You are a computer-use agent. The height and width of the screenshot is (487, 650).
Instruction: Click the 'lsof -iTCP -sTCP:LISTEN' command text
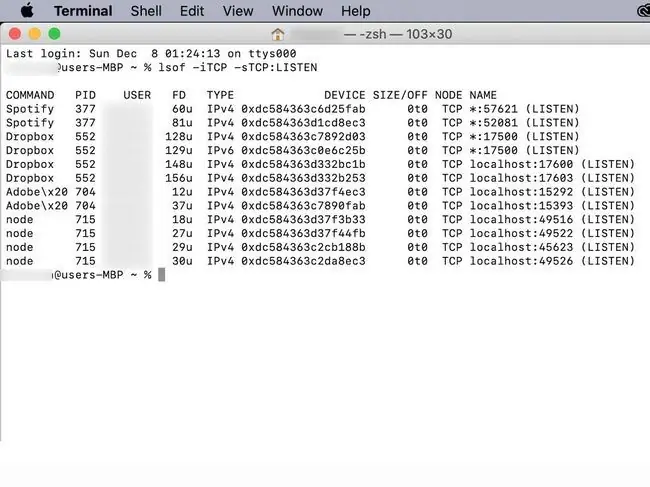click(238, 67)
